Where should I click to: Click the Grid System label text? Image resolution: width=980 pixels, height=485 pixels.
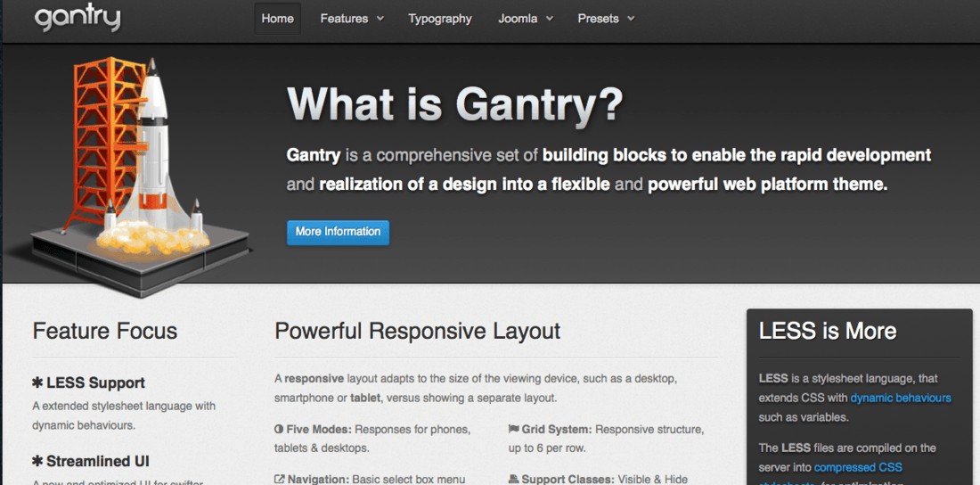click(x=557, y=430)
